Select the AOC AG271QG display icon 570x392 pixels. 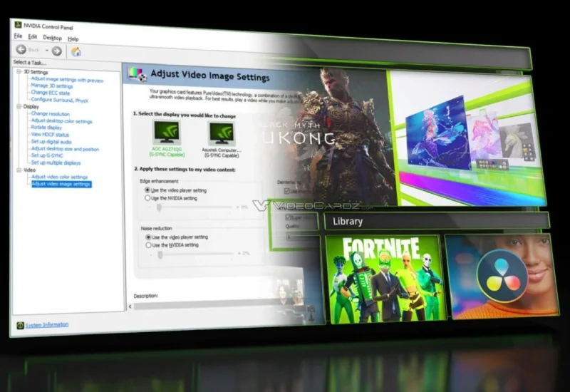tap(167, 133)
